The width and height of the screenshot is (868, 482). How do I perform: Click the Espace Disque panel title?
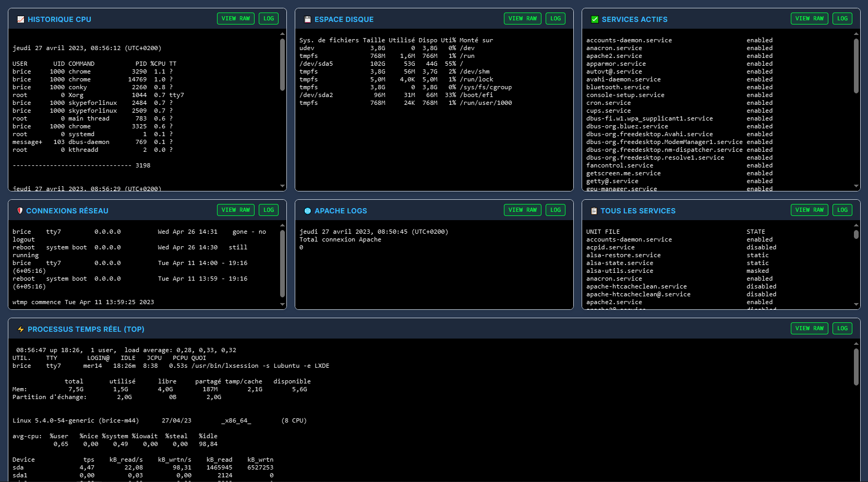pos(344,19)
